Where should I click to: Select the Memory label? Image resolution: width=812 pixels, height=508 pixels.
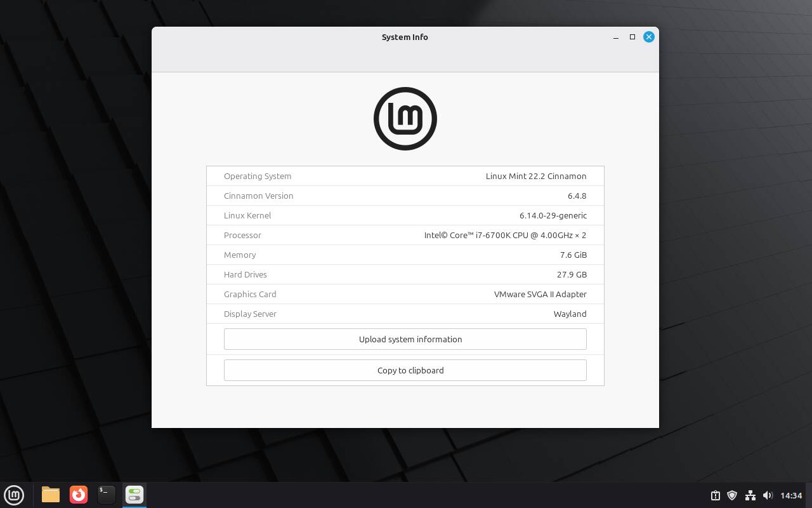coord(240,255)
